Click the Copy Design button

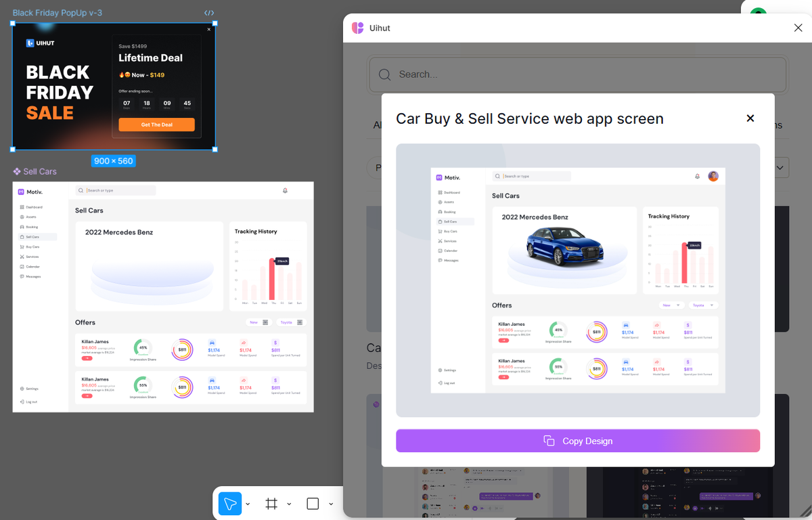pyautogui.click(x=578, y=441)
